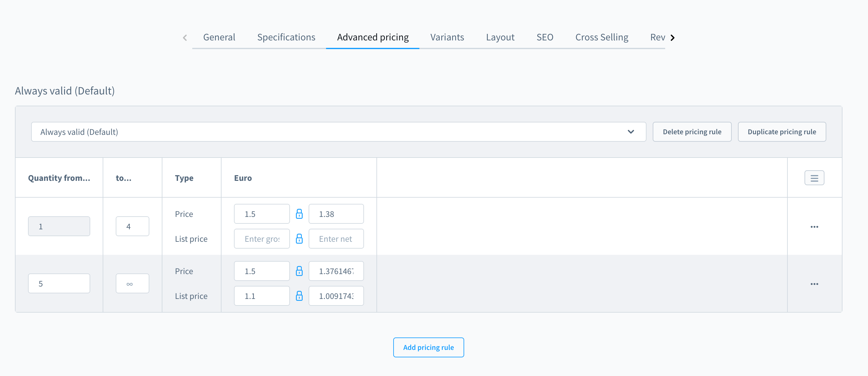Select the quantity from field showing 5

[x=58, y=283]
